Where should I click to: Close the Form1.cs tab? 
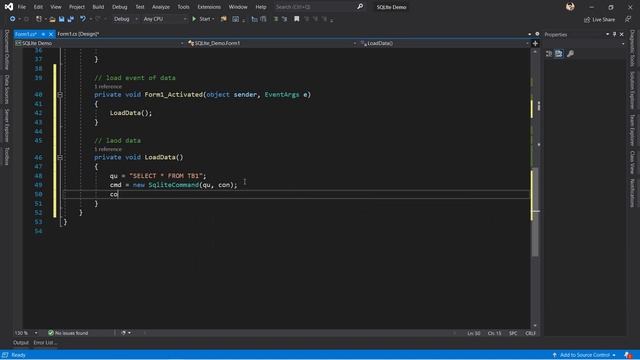[51, 34]
